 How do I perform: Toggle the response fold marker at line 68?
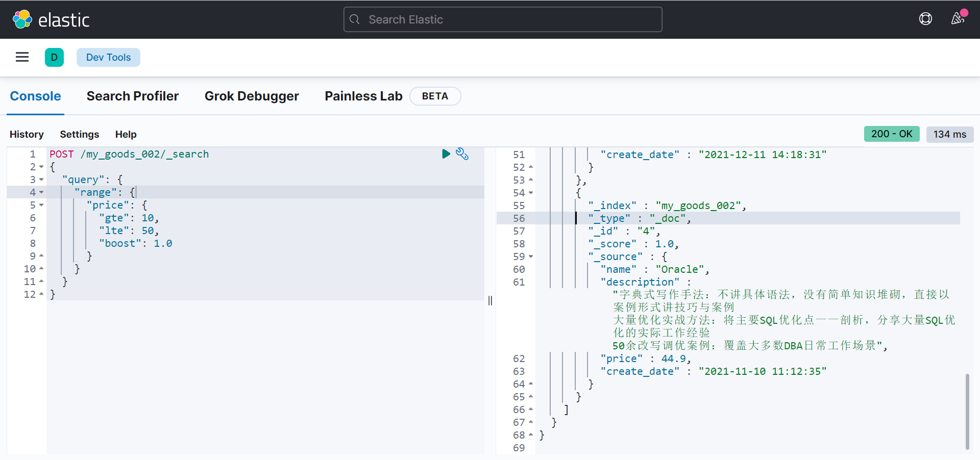[x=531, y=435]
